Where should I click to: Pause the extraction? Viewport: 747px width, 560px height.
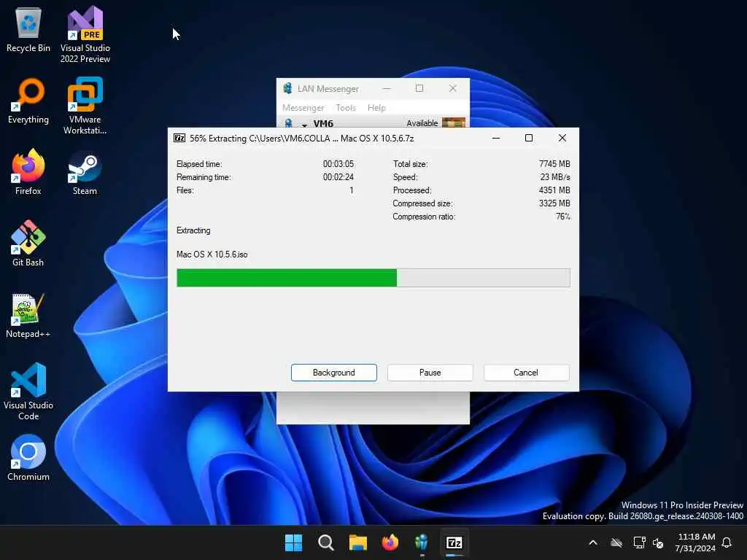430,373
